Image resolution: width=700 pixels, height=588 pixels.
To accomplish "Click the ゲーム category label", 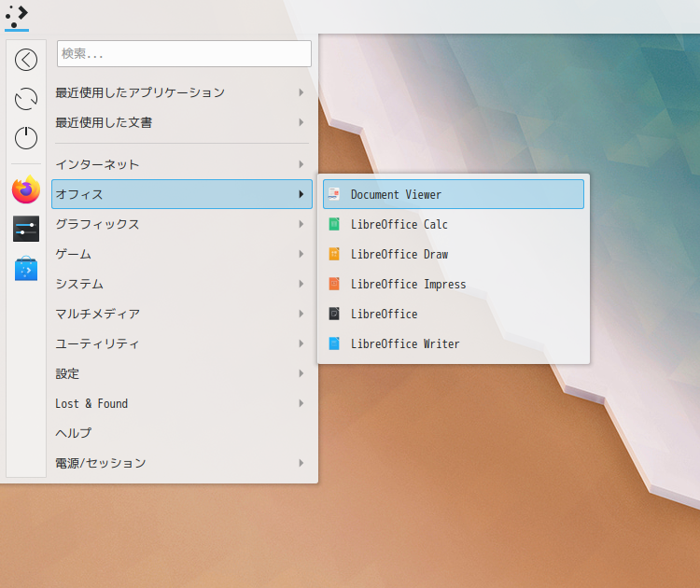I will click(73, 254).
